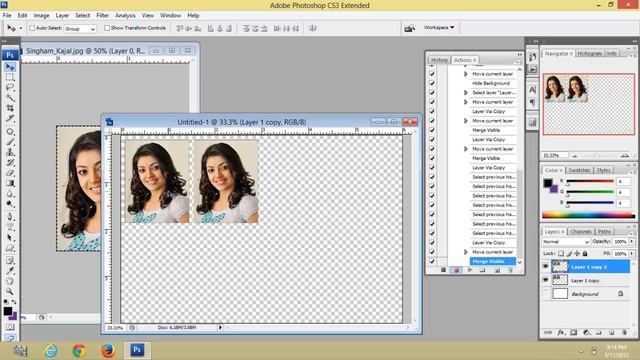
Task: Create a new layer icon
Action: (611, 333)
